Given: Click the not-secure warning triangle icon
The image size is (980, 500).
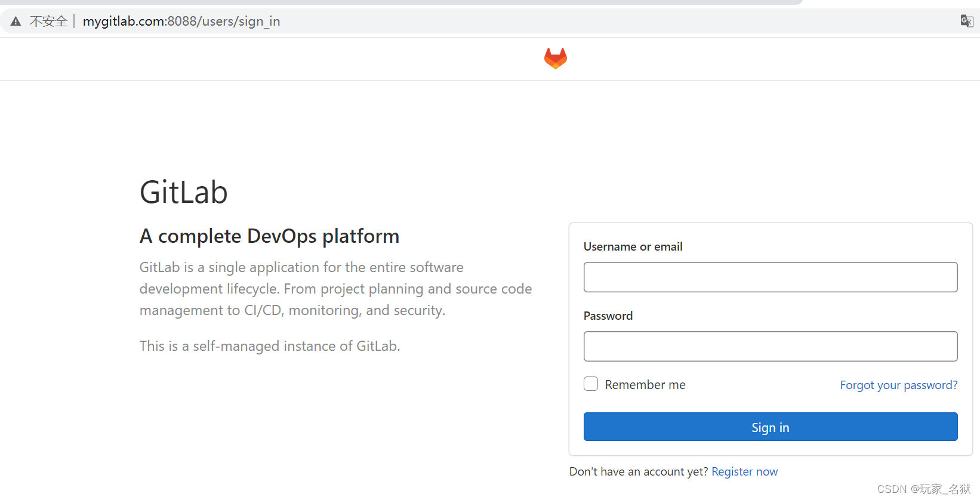Looking at the screenshot, I should click(16, 21).
